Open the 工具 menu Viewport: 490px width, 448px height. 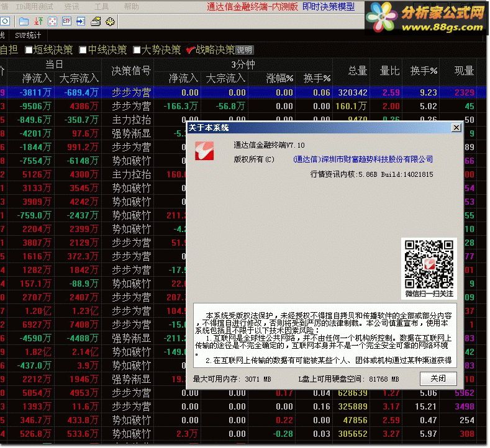coord(101,7)
